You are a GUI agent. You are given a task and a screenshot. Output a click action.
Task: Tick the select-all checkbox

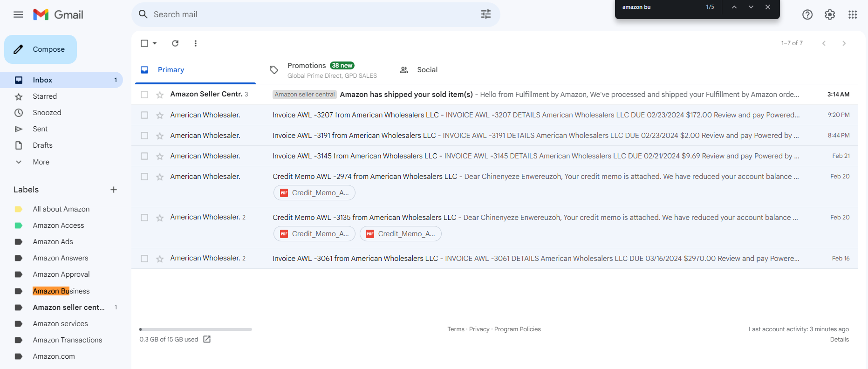point(144,43)
